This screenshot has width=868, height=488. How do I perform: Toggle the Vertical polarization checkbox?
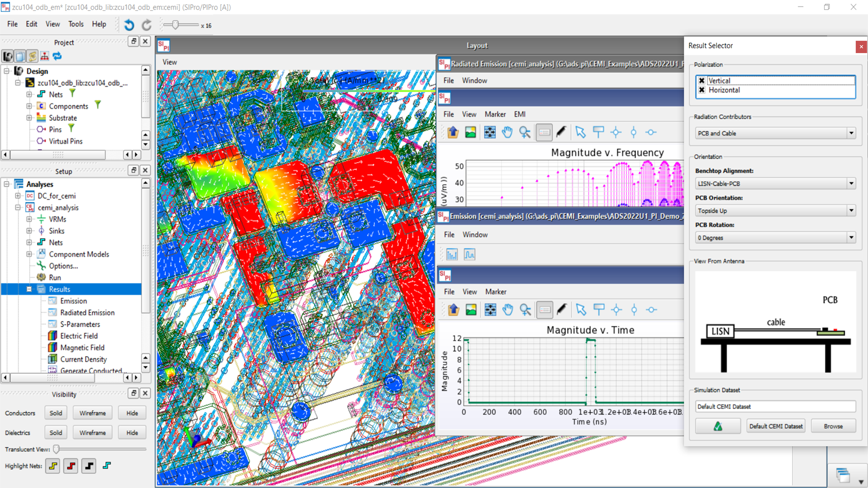point(702,81)
